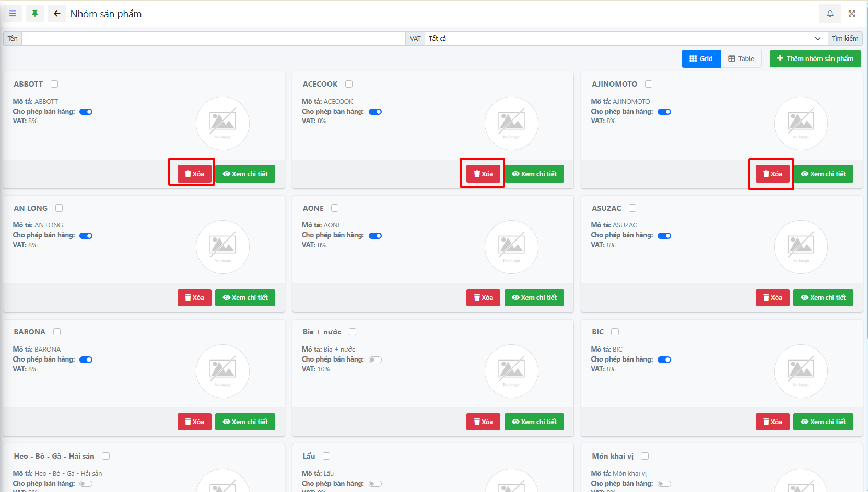Disable selling toggle for AONE
Viewport: 868px width, 492px height.
point(375,236)
